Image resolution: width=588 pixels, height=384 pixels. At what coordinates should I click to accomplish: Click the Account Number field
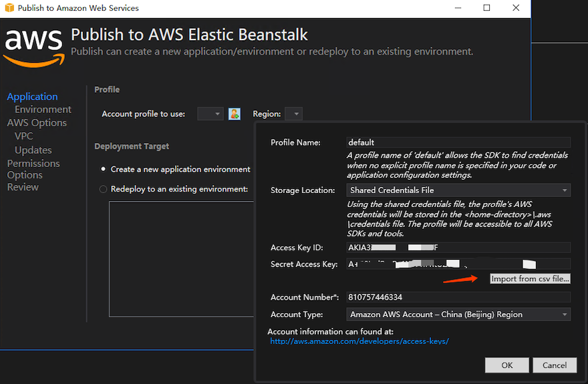(x=458, y=297)
